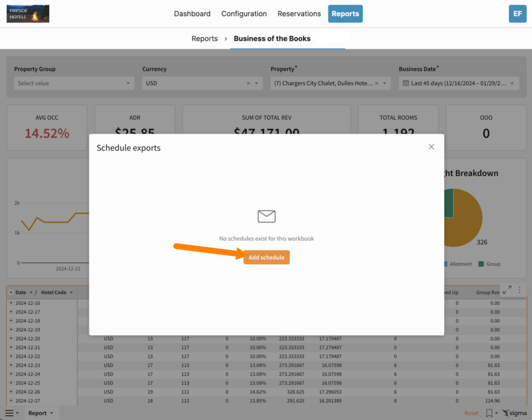Click the pie chart green Group slice
Screen dimensions: 532x420
pyautogui.click(x=449, y=203)
